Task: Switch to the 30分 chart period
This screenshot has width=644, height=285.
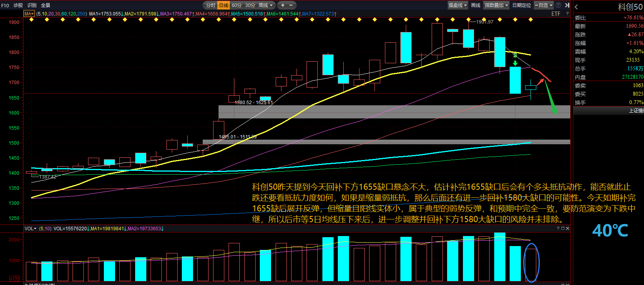Action: 250,5
